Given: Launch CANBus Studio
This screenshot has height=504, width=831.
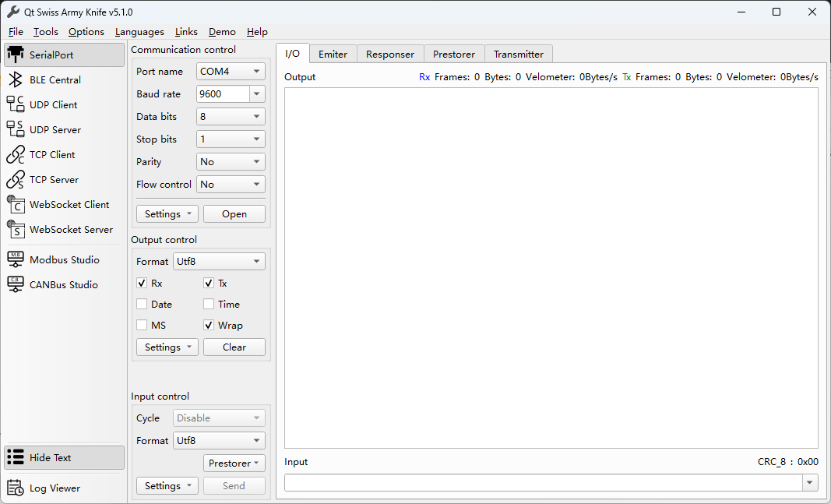Looking at the screenshot, I should point(62,284).
